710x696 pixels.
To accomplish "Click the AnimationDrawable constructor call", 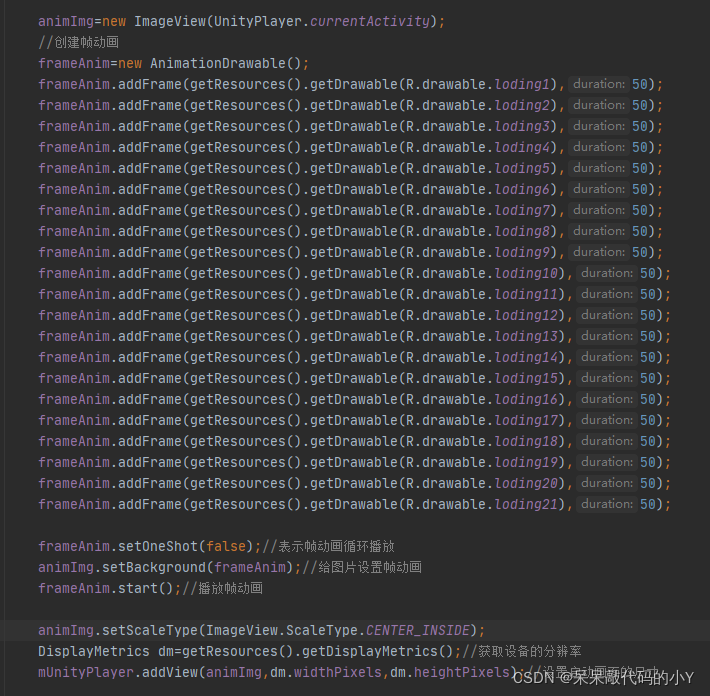I will click(x=225, y=63).
